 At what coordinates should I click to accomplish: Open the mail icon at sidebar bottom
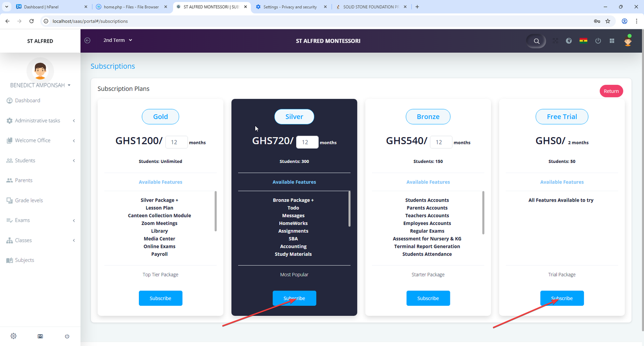[x=40, y=336]
